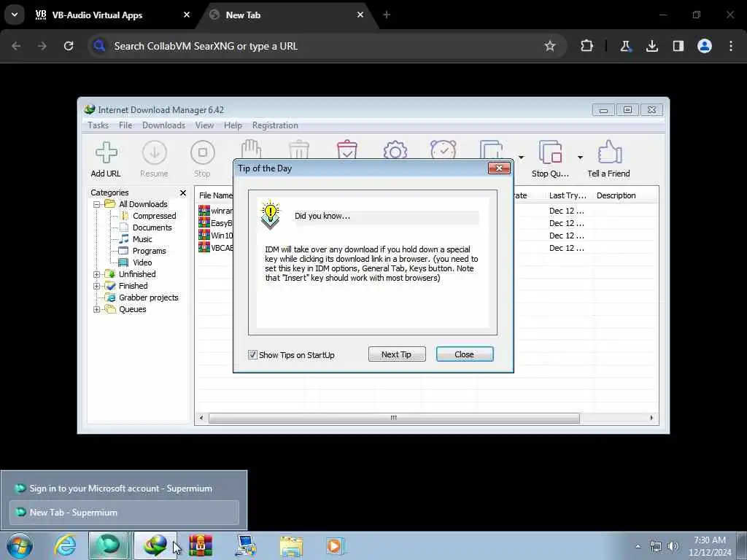Click the Delete Completed toolbar icon
This screenshot has width=747, height=560.
347,149
